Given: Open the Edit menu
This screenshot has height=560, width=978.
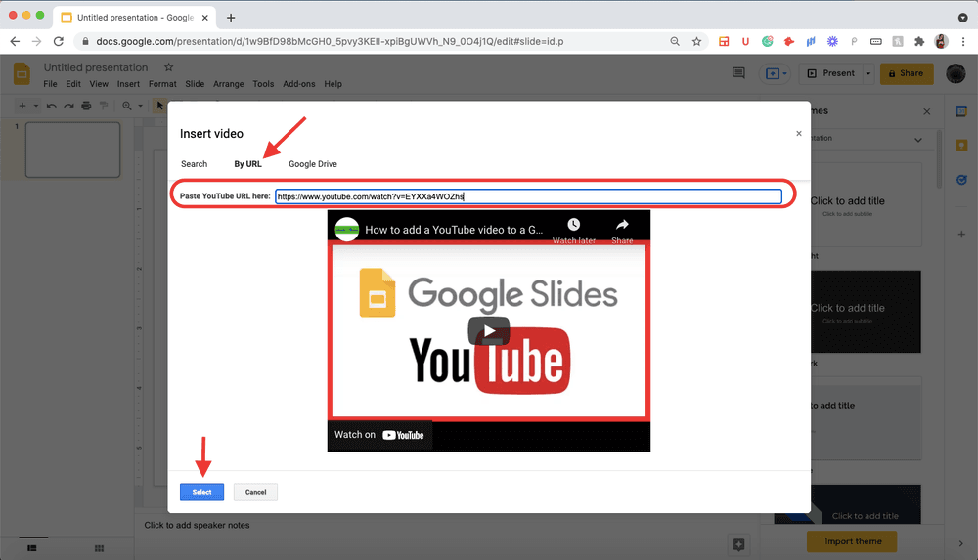Looking at the screenshot, I should point(73,84).
